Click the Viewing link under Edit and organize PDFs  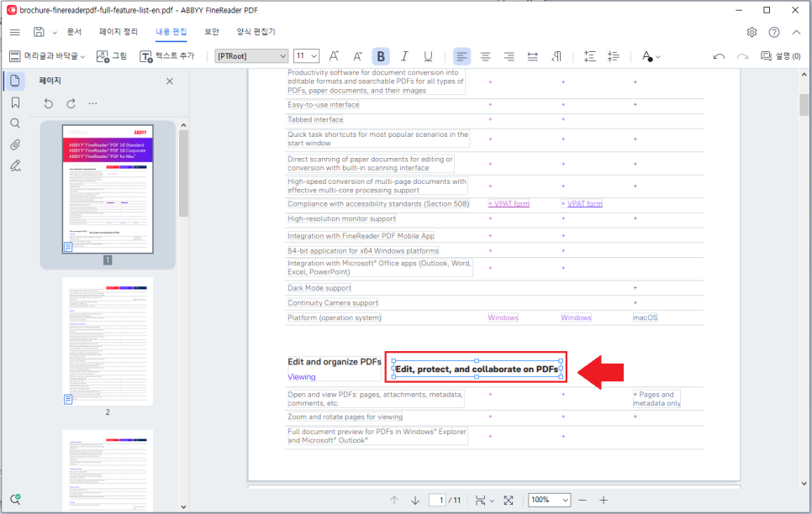[x=302, y=377]
